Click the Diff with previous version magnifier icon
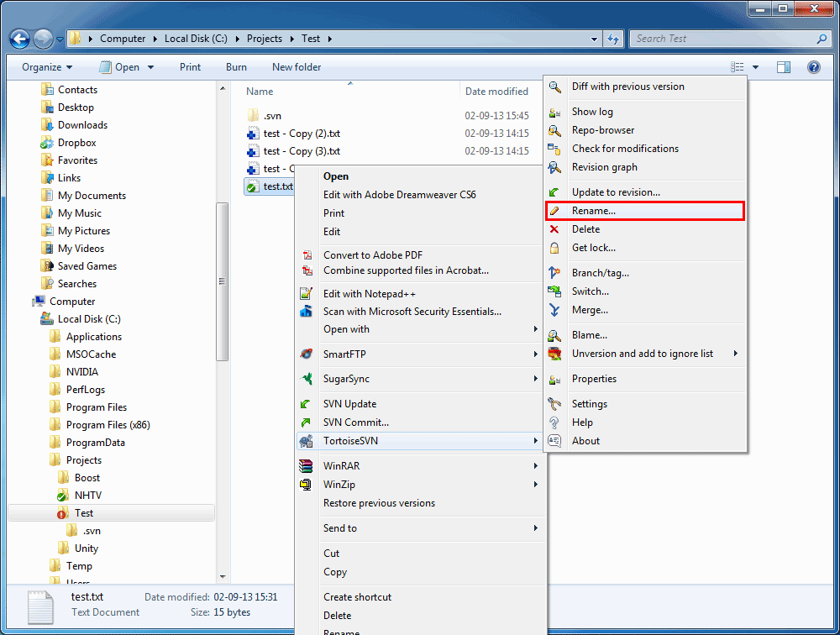Screen dimensions: 840x635 (554, 87)
